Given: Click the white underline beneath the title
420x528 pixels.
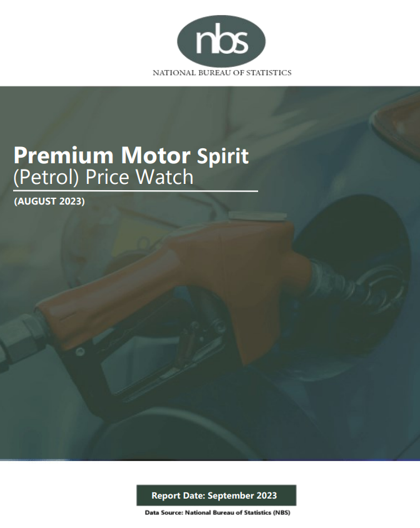Looking at the screenshot, I should (x=136, y=191).
